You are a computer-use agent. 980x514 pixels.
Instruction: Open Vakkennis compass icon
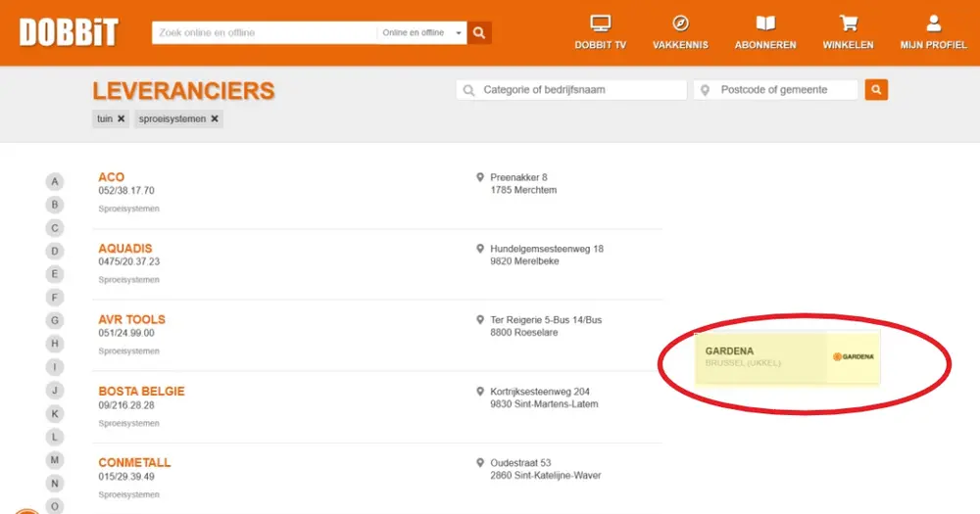(681, 23)
